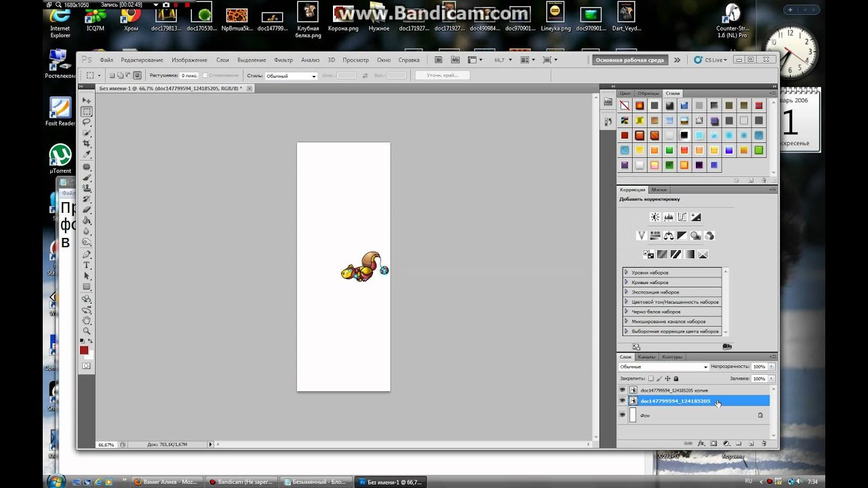
Task: Hide the doc147799594_124185205 копия layer
Action: [x=623, y=390]
